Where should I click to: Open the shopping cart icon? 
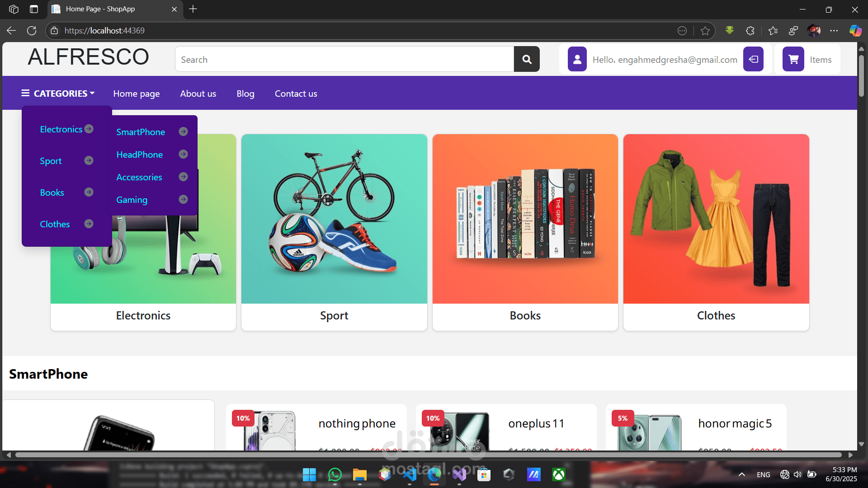(793, 59)
